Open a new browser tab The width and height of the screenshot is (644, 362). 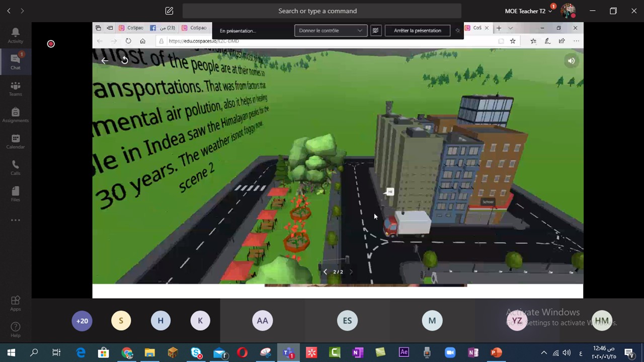click(x=499, y=28)
